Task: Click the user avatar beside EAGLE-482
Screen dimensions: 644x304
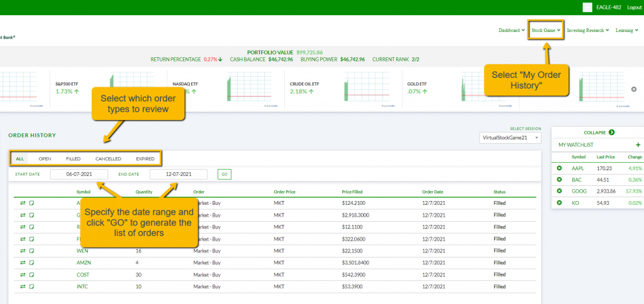Action: [x=587, y=8]
